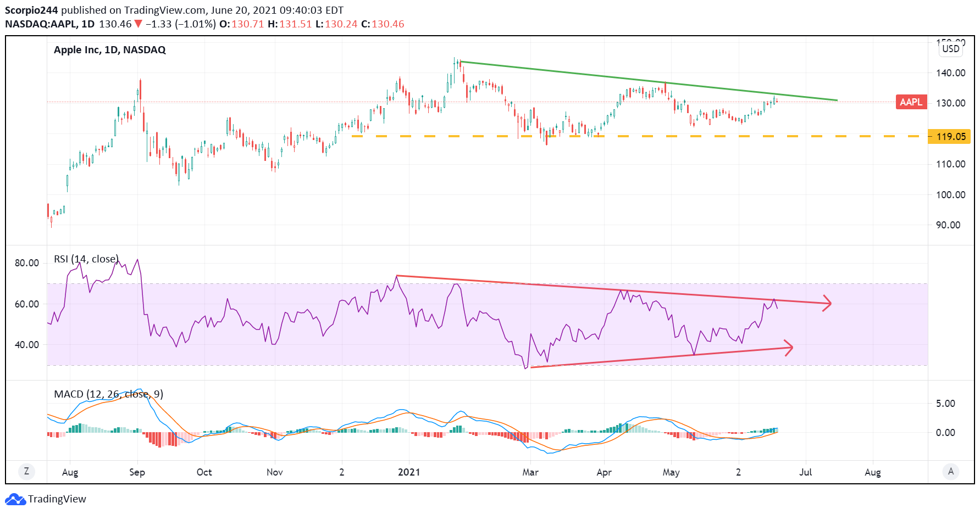Open the Apple Inc, 1D, NASDAQ legend title
Image resolution: width=980 pixels, height=514 pixels.
pos(110,50)
